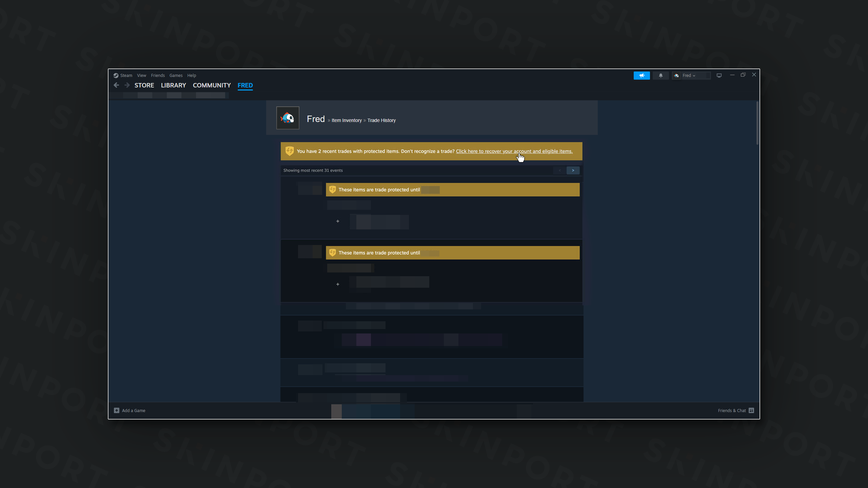Click the back navigation arrow
This screenshot has height=488, width=868.
pos(116,85)
